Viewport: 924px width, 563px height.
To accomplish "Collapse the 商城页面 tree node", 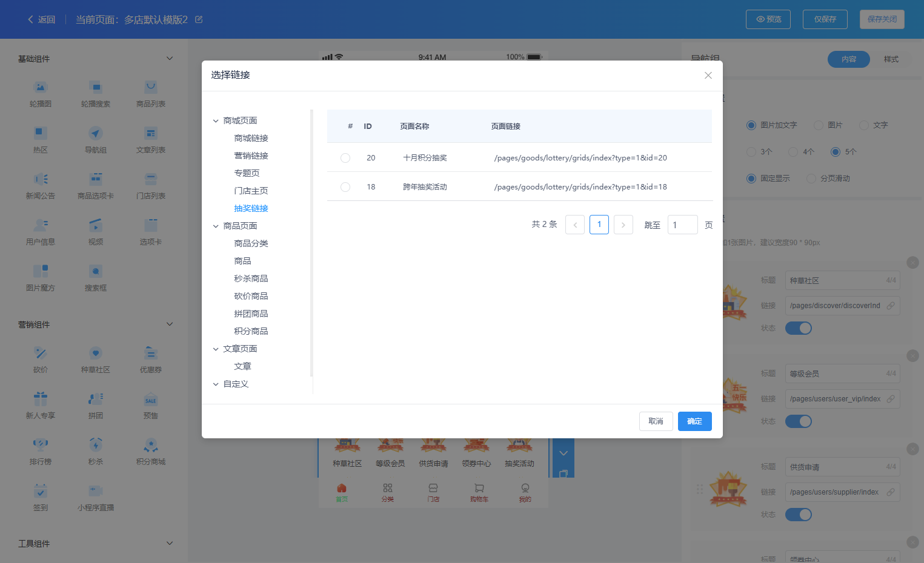I will (216, 121).
